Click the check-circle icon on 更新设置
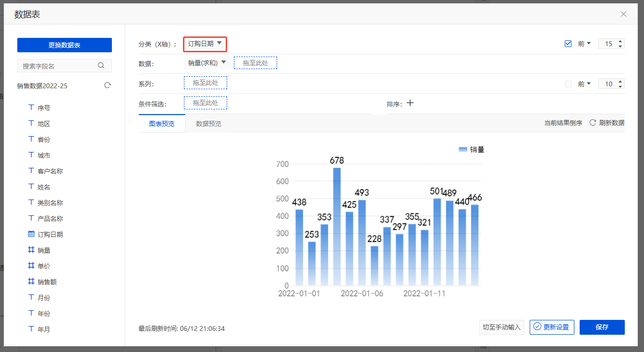Screen dimensions: 644x352 [x=537, y=327]
